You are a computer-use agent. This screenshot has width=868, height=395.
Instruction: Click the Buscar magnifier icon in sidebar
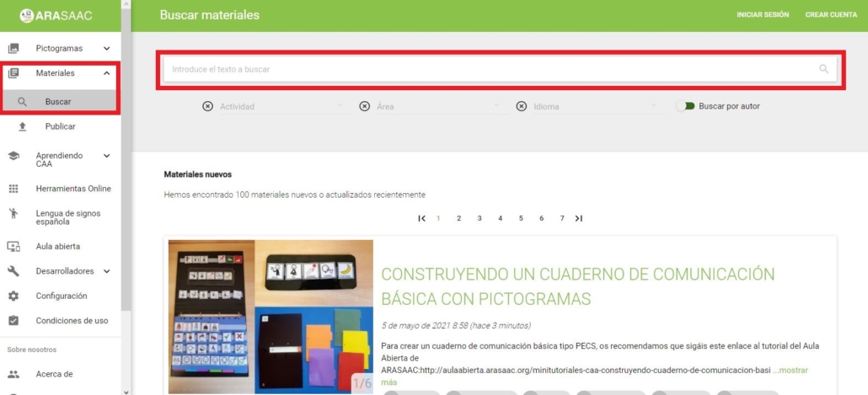tap(22, 102)
